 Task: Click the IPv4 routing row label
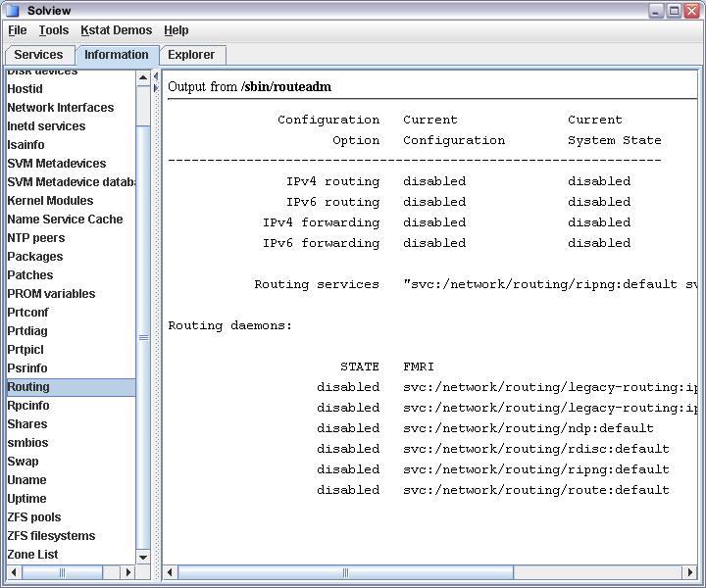(x=333, y=181)
